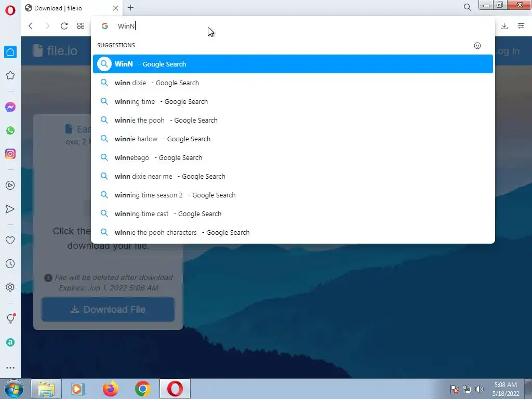Open My Flow arrow in sidebar
This screenshot has height=399, width=532.
click(10, 209)
